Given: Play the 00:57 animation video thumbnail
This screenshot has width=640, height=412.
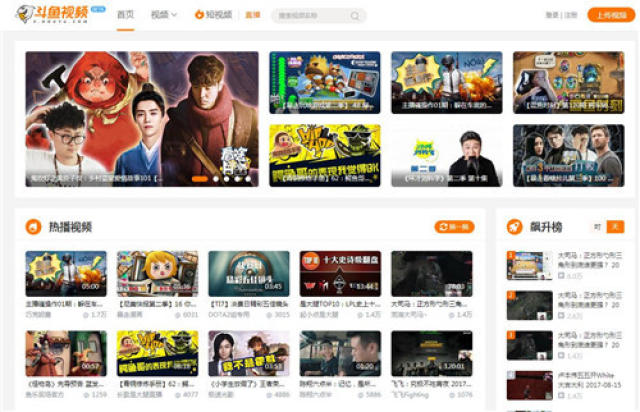Looking at the screenshot, I should 66,354.
